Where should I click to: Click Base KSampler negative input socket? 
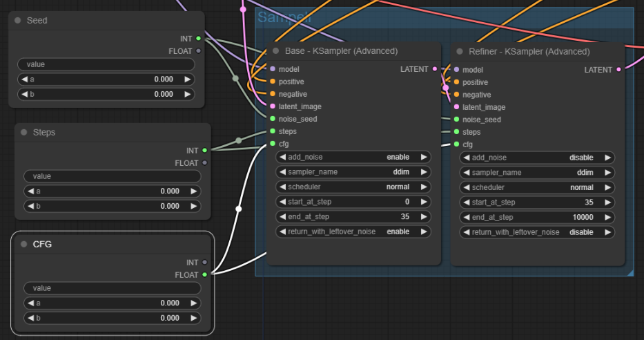point(273,94)
